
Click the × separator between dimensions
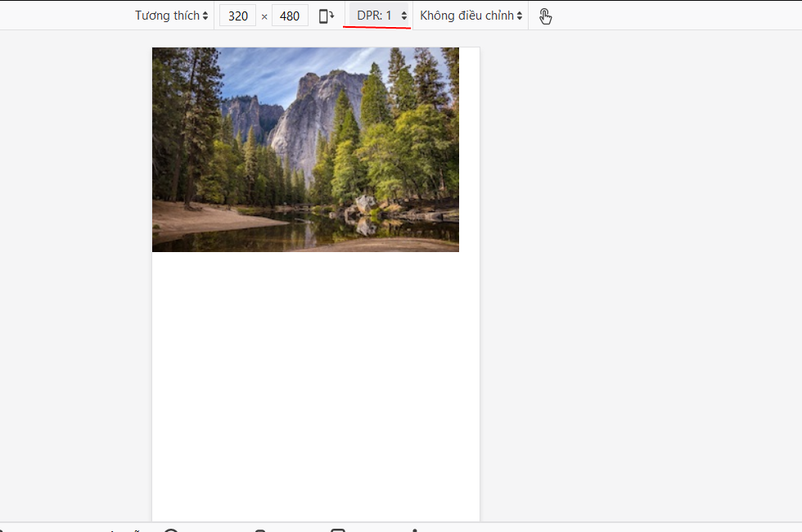264,16
